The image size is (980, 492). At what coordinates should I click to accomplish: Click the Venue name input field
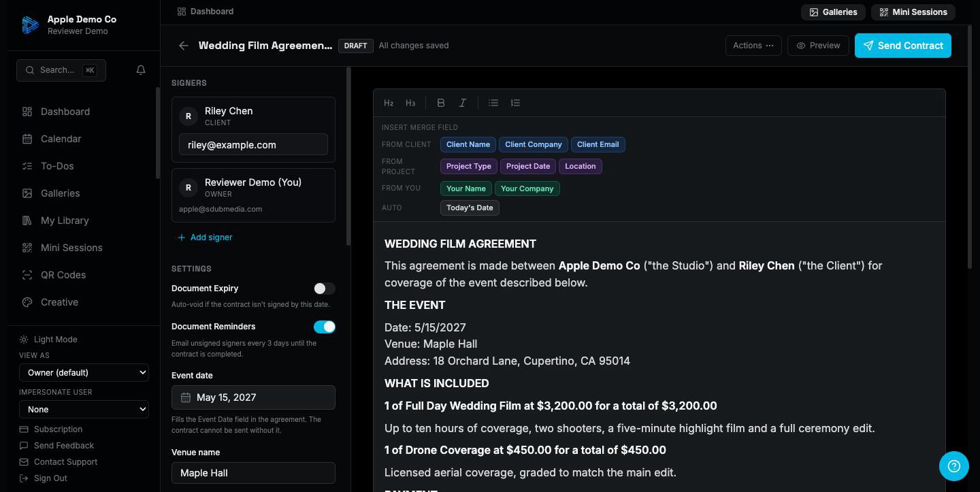point(253,473)
